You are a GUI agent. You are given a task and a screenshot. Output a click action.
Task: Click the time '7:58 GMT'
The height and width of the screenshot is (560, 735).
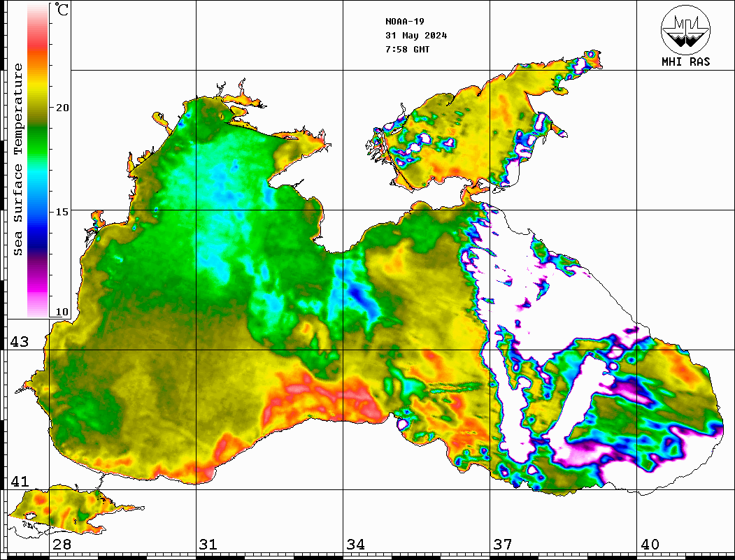point(407,49)
